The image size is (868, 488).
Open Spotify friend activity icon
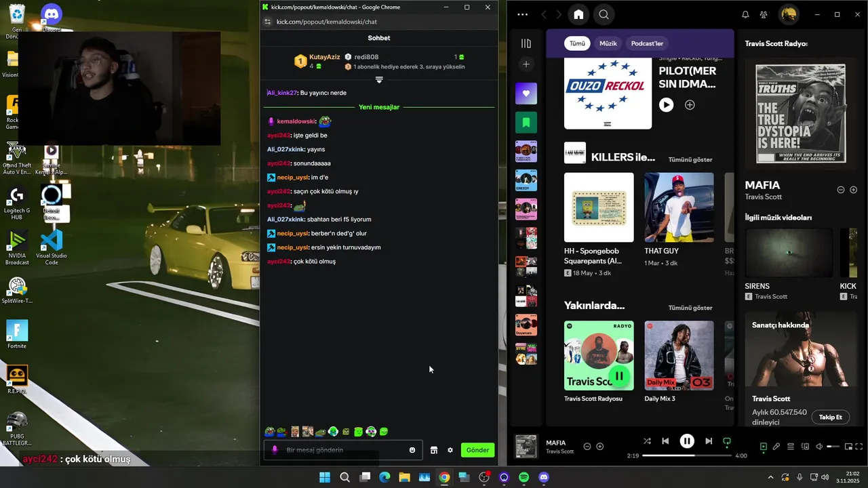[x=764, y=14]
